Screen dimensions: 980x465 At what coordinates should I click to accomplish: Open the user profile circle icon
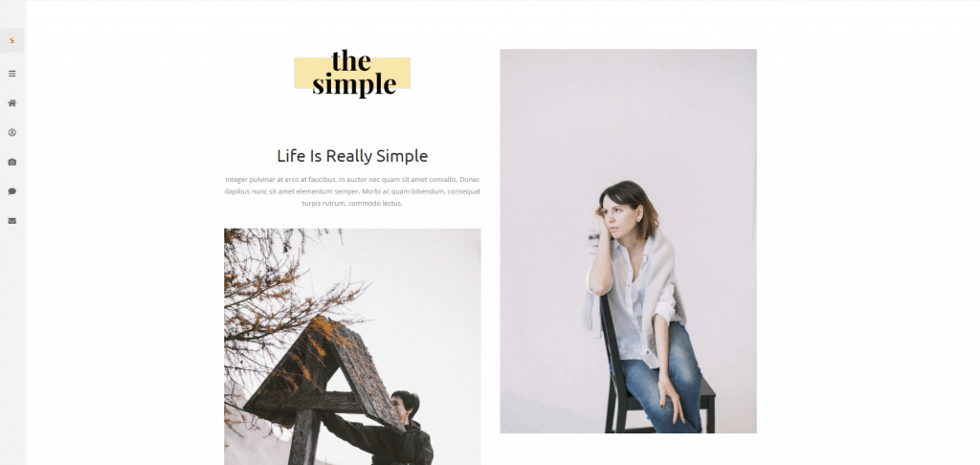[11, 132]
